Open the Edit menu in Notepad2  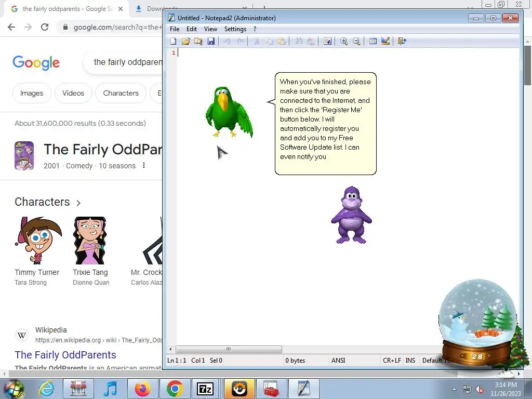(192, 29)
